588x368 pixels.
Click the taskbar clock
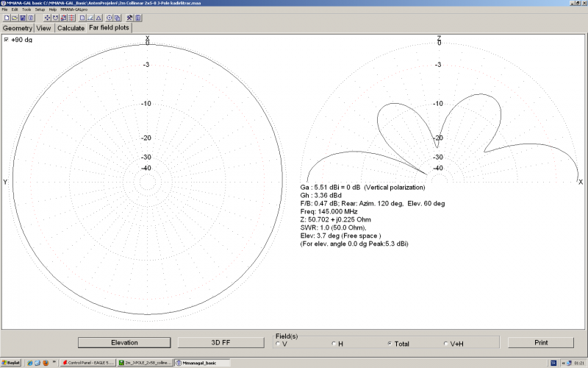click(x=579, y=363)
